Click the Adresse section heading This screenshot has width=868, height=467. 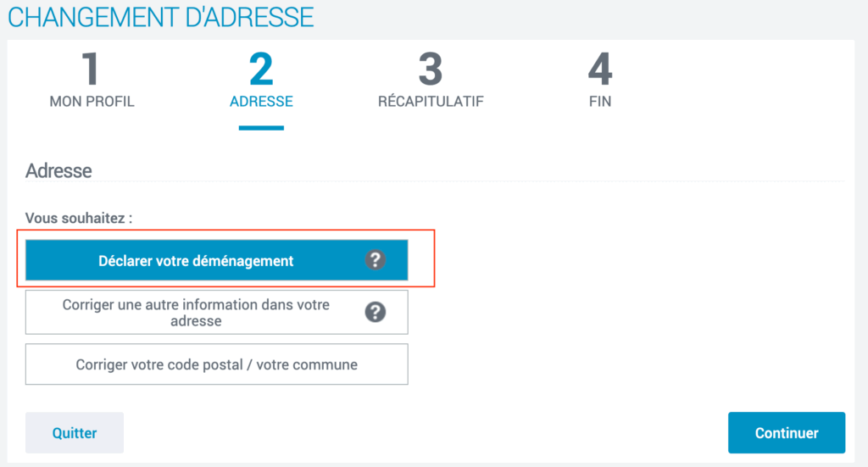tap(58, 170)
